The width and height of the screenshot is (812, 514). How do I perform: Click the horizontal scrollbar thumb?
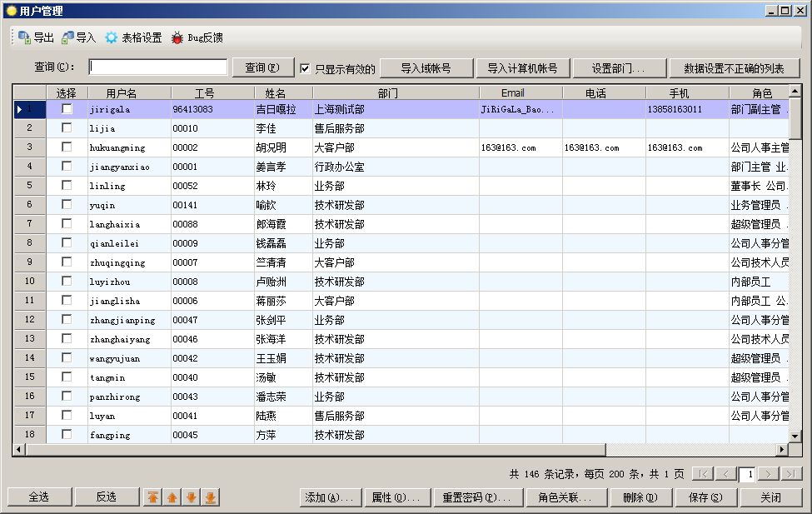click(316, 449)
